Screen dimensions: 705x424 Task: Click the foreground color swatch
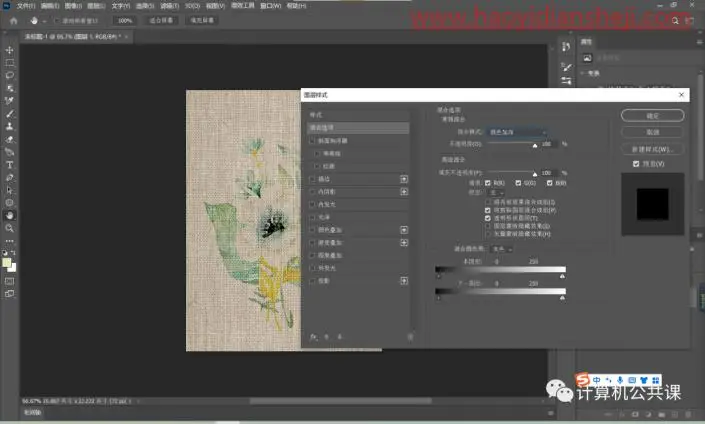[x=6, y=263]
